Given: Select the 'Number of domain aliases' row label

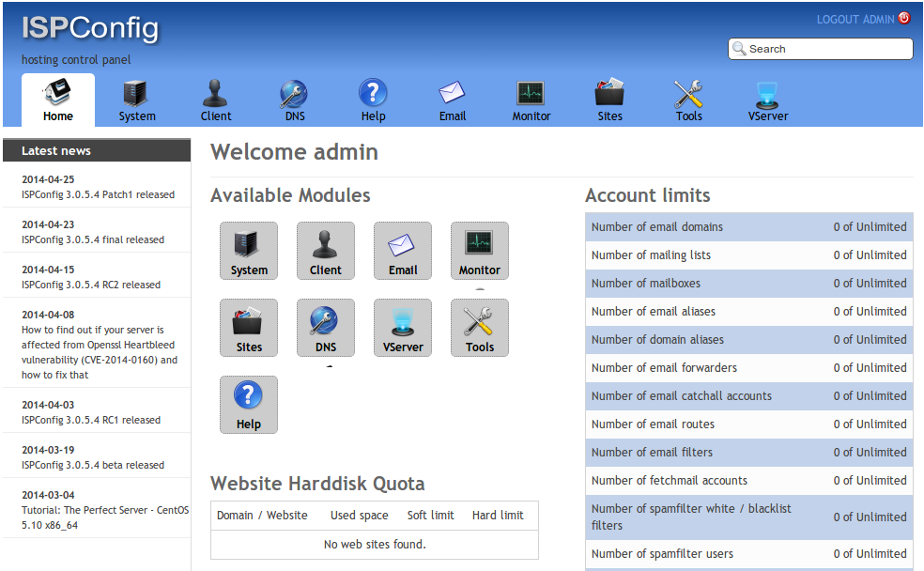Looking at the screenshot, I should [657, 339].
